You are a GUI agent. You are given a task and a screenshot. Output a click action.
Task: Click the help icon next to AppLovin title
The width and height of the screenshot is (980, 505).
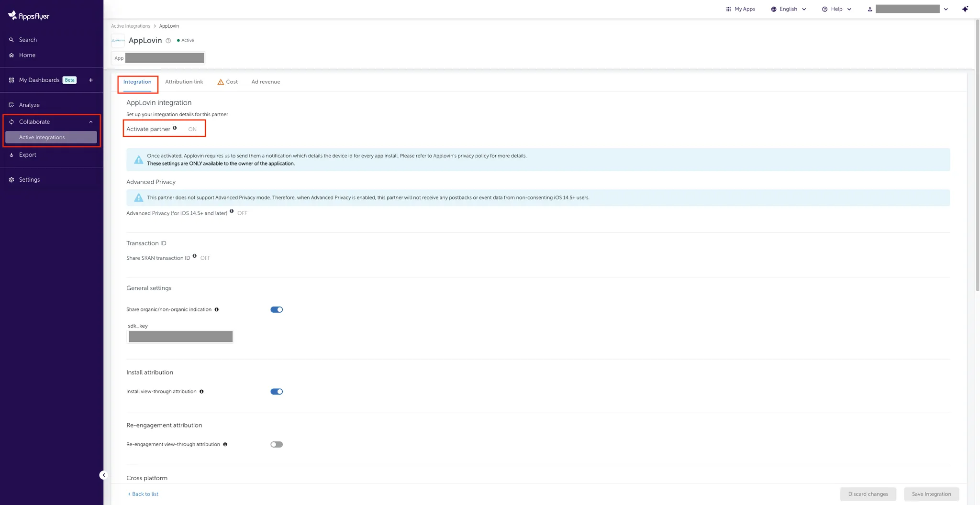(168, 41)
